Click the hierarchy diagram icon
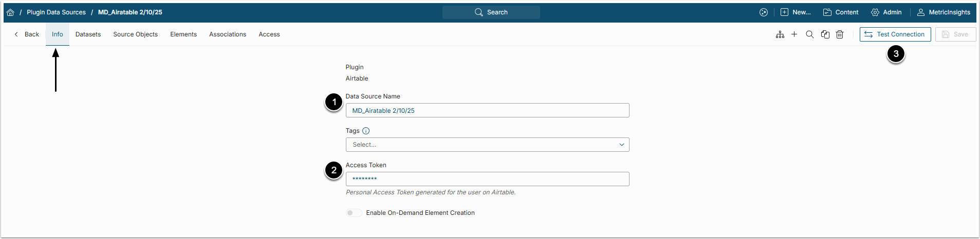Image resolution: width=980 pixels, height=239 pixels. tap(780, 34)
